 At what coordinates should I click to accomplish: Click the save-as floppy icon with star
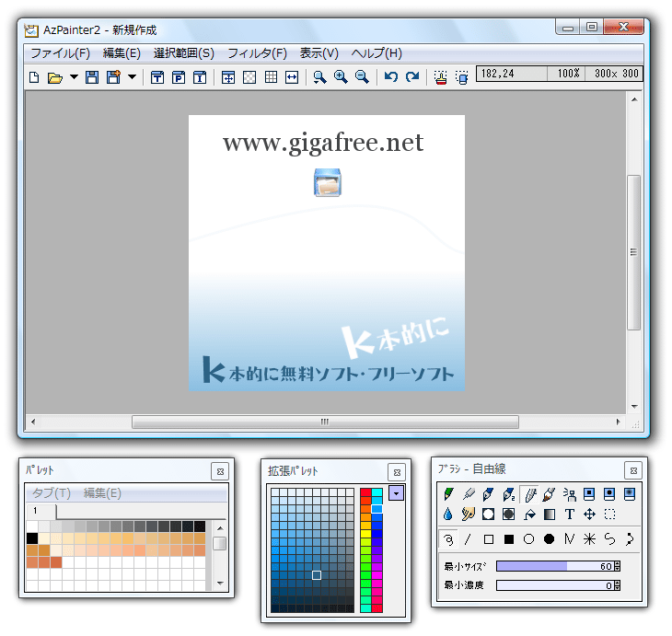pos(113,77)
